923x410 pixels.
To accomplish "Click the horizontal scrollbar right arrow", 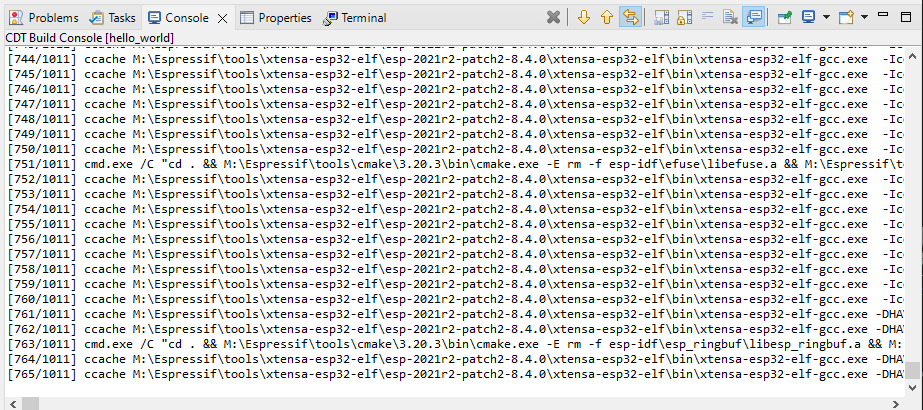I will (x=897, y=404).
